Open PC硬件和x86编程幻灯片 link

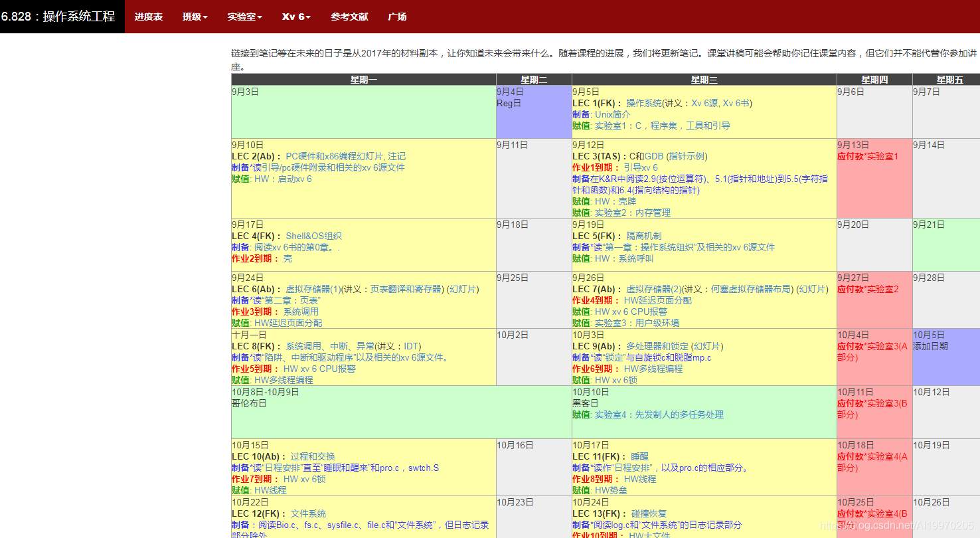point(335,156)
